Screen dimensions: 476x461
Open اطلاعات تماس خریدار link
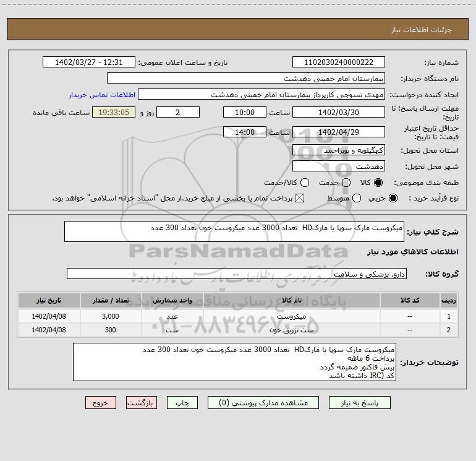pyautogui.click(x=102, y=95)
